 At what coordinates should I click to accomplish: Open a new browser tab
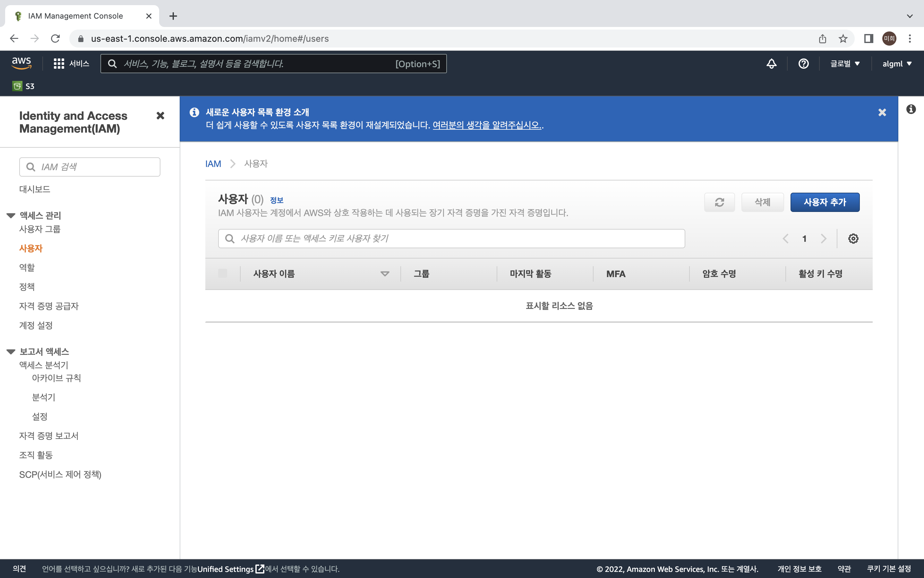173,16
